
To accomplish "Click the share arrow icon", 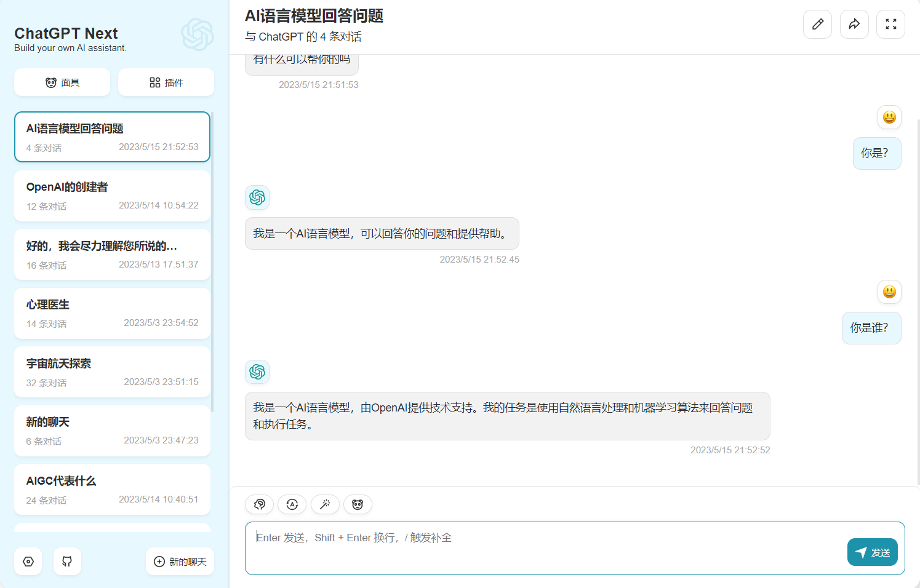I will [x=854, y=25].
